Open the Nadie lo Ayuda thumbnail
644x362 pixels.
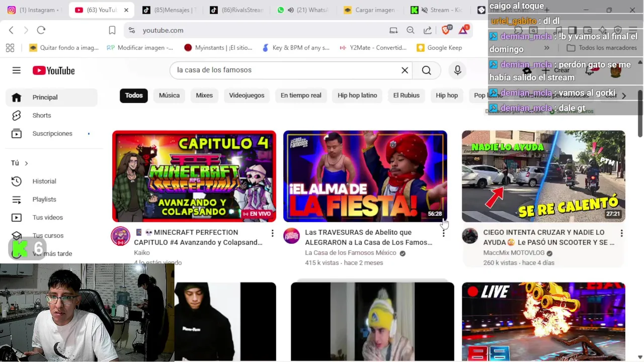pyautogui.click(x=543, y=176)
